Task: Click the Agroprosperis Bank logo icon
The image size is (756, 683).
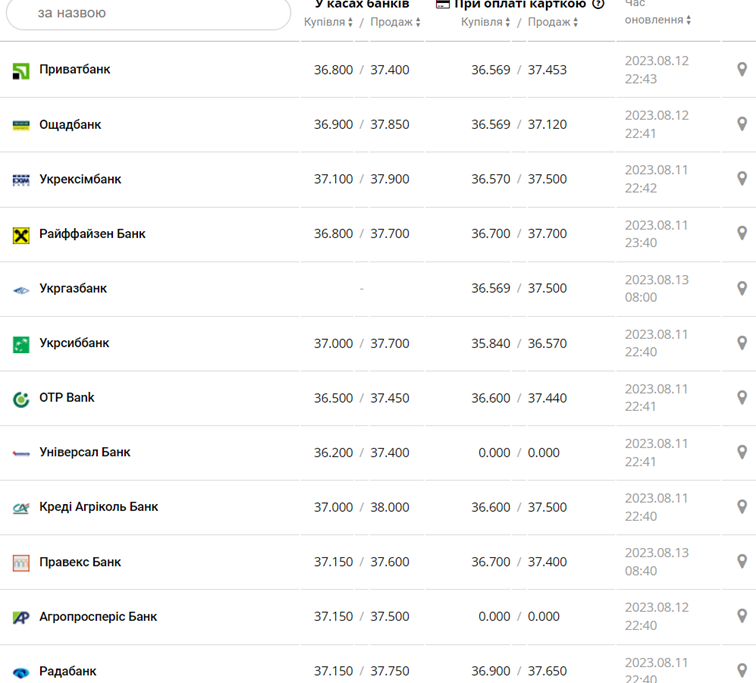Action: point(21,617)
